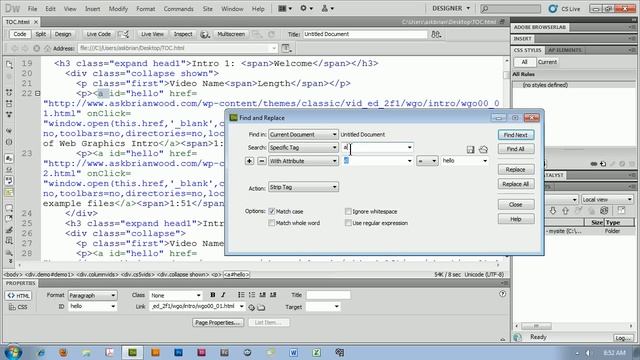Click Page Properties button

tap(218, 322)
